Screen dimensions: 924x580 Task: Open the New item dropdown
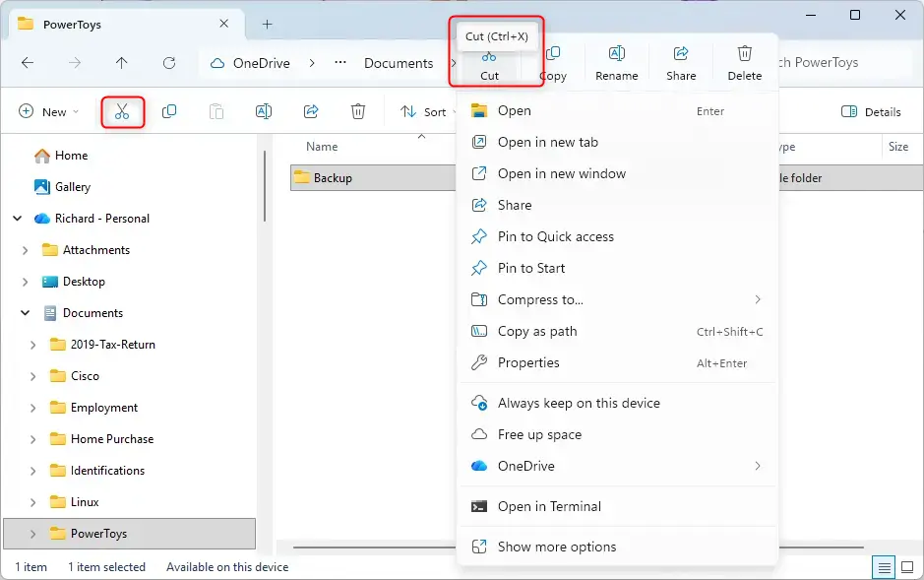[x=49, y=111]
